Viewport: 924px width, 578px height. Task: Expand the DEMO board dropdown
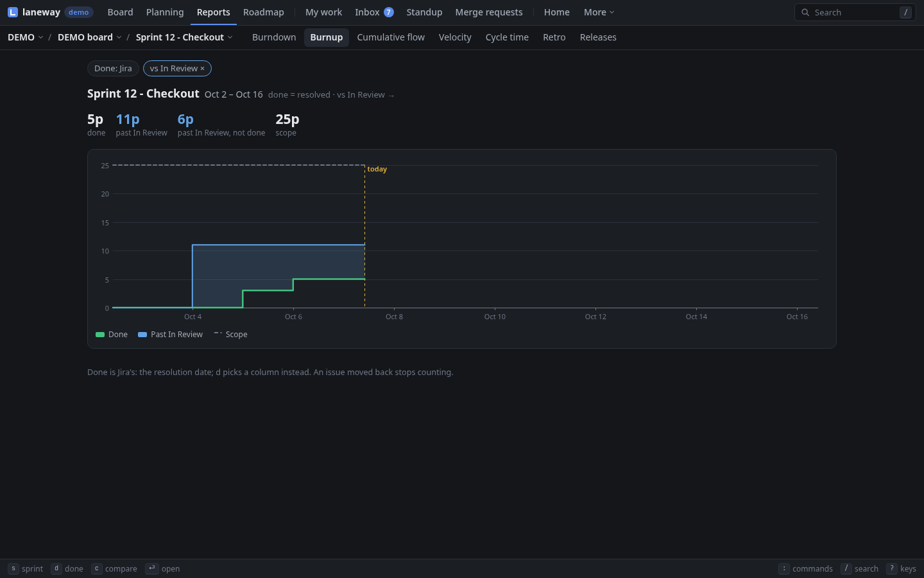coord(90,37)
